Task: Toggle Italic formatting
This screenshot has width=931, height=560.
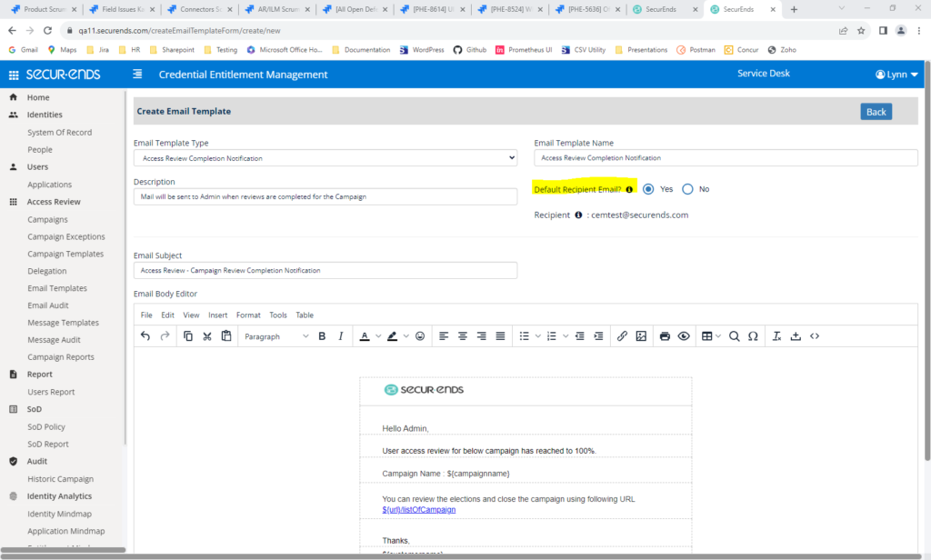Action: pos(341,336)
